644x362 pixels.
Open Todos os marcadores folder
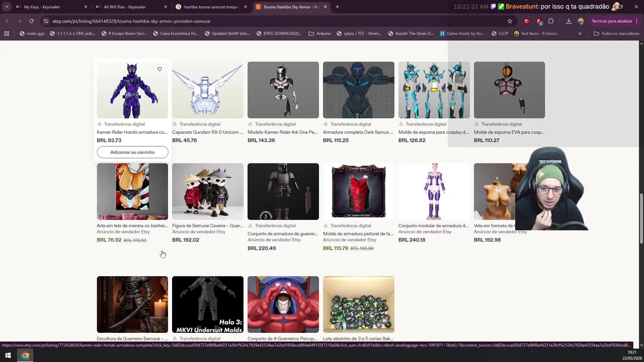click(616, 33)
